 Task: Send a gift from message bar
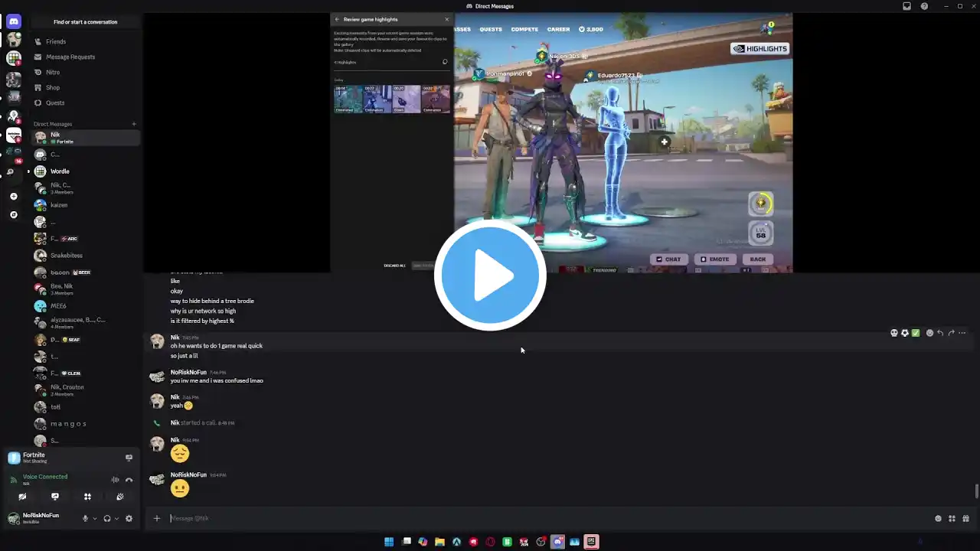pyautogui.click(x=966, y=518)
